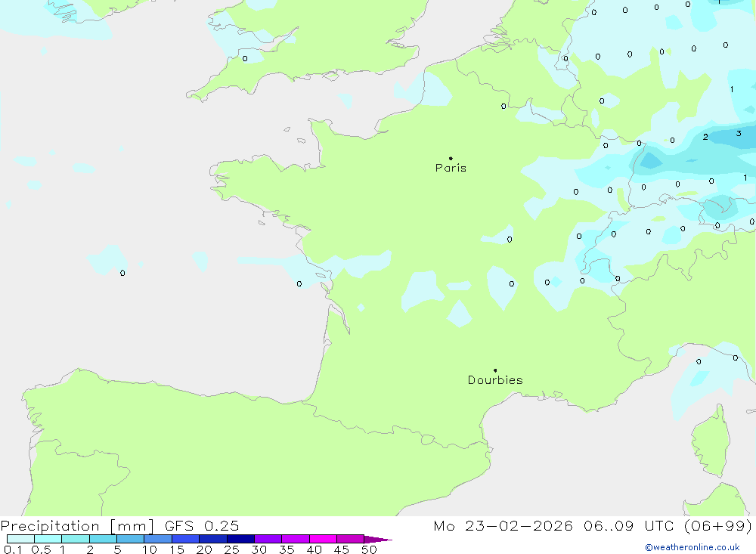Image resolution: width=756 pixels, height=554 pixels.
Task: Click the 'GFS 0.25' model label
Action: [x=202, y=526]
